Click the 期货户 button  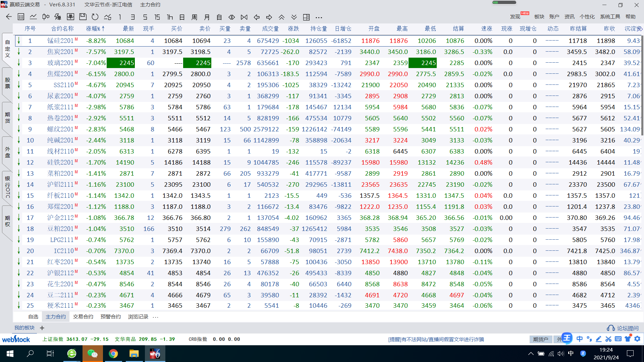540,339
